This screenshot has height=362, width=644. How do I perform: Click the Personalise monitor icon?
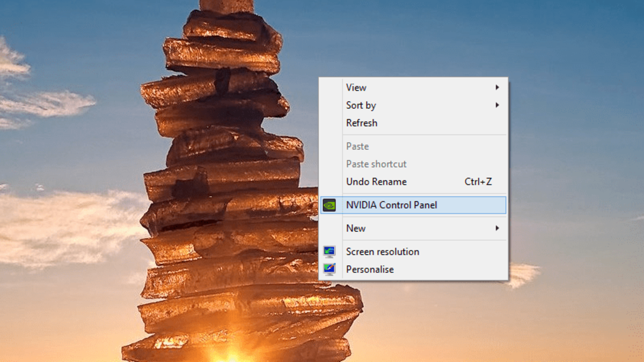pos(330,269)
